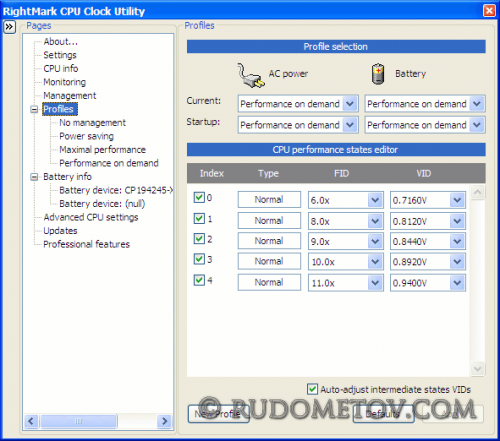
Task: Disable Auto-adjust intermediate states VIDs
Action: [x=312, y=389]
